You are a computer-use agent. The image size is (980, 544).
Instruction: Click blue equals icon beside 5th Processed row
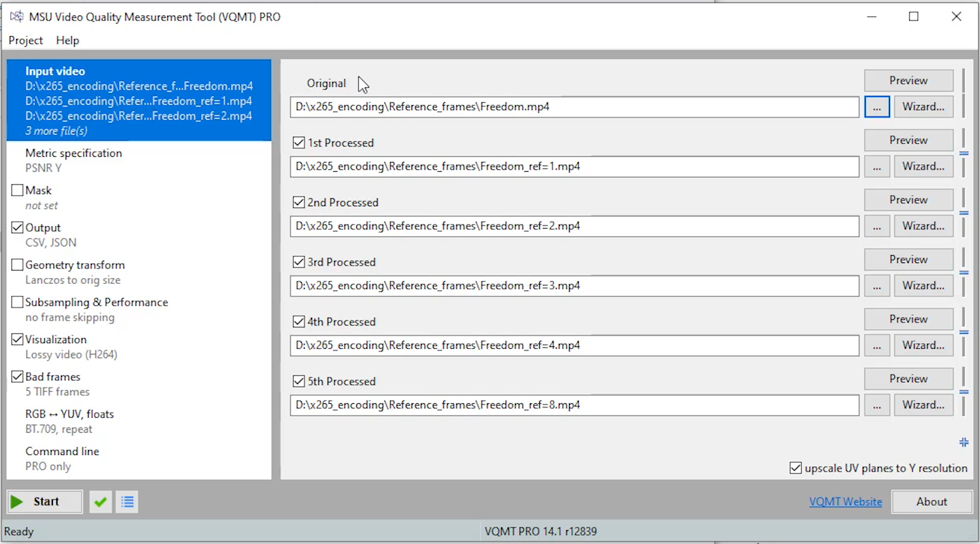click(x=964, y=392)
